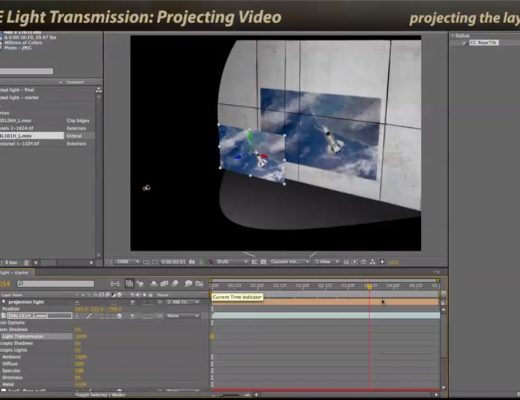
Task: Toggle Live Update in the timeline
Action: click(129, 284)
